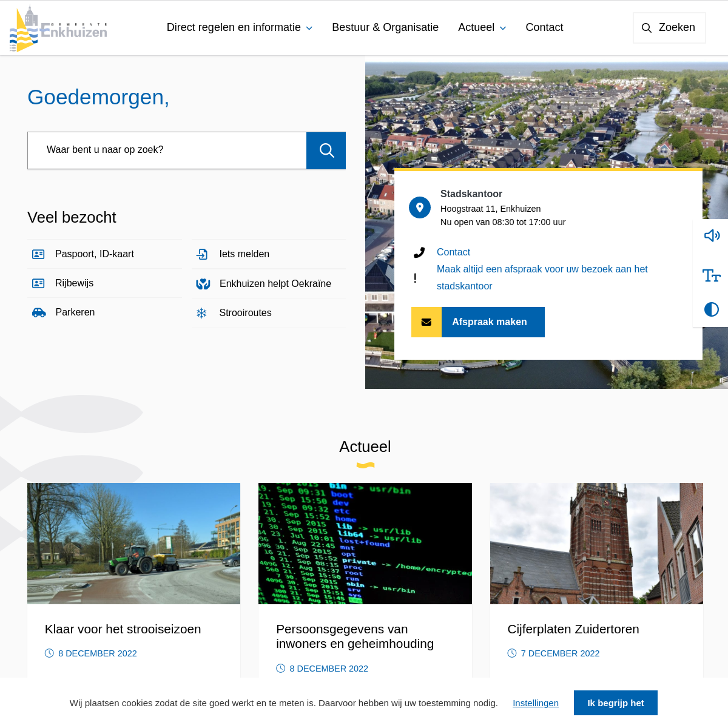Focus the 'Waar bent u naar op zoek?' field

167,150
